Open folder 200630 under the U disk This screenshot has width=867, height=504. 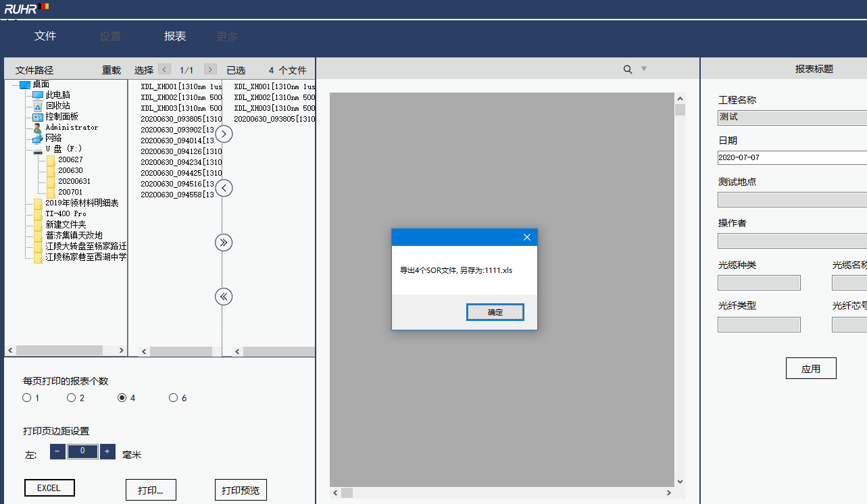(x=70, y=170)
